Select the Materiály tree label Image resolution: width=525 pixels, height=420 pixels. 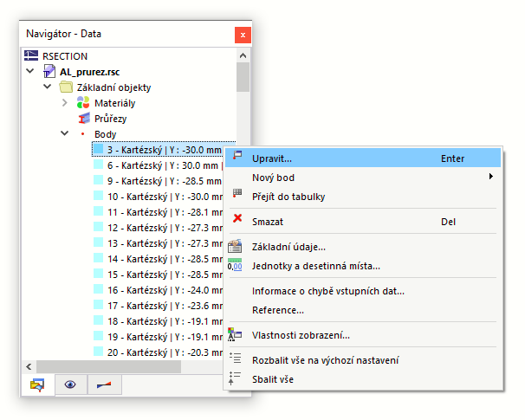tap(115, 103)
